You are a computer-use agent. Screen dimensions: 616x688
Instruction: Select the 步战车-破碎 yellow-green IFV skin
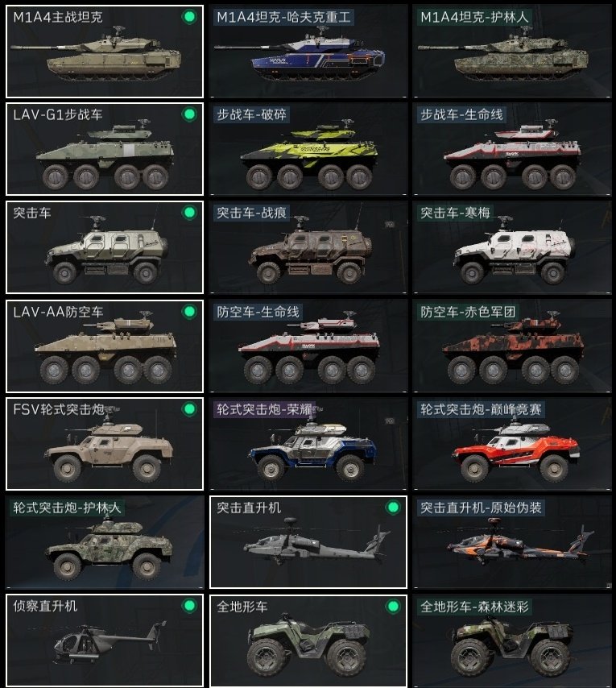pos(308,149)
